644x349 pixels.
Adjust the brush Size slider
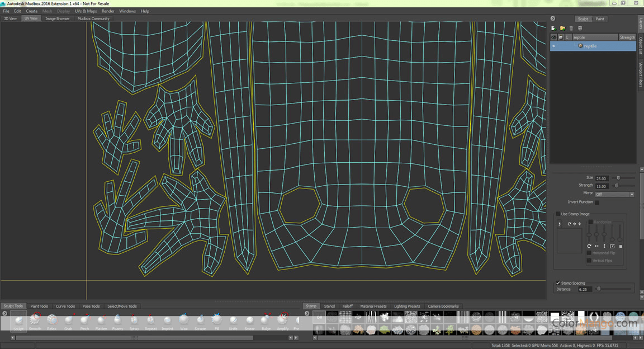(x=618, y=178)
